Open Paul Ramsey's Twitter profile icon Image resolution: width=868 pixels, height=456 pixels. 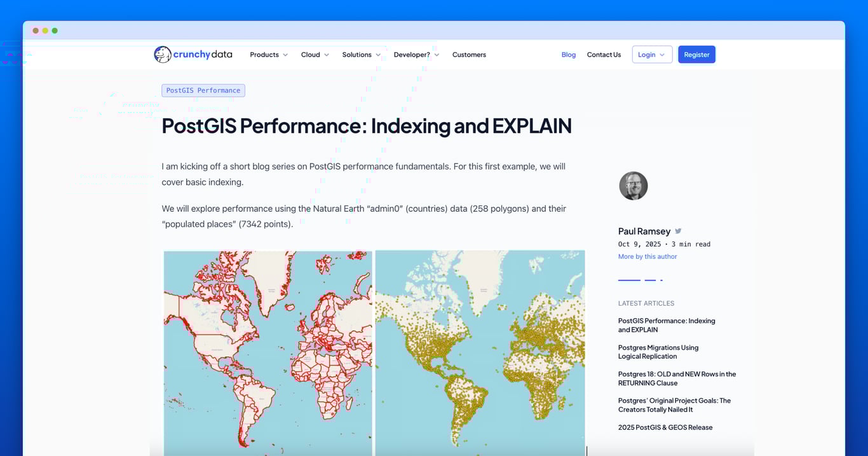pyautogui.click(x=677, y=230)
